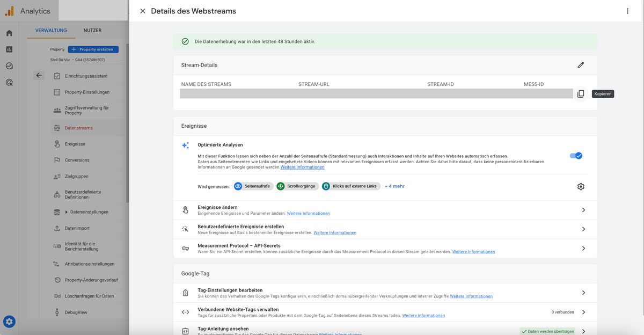Click the Scrollvorgänge chip
The height and width of the screenshot is (335, 644).
tap(297, 186)
